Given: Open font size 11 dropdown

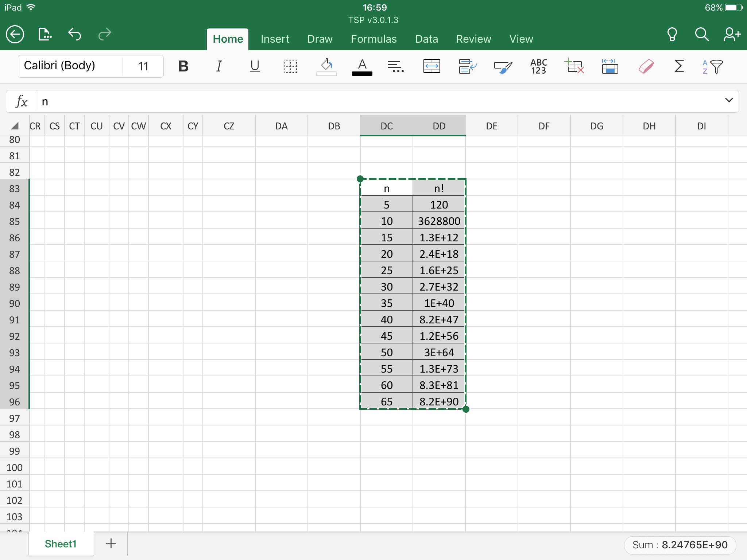Looking at the screenshot, I should tap(143, 66).
